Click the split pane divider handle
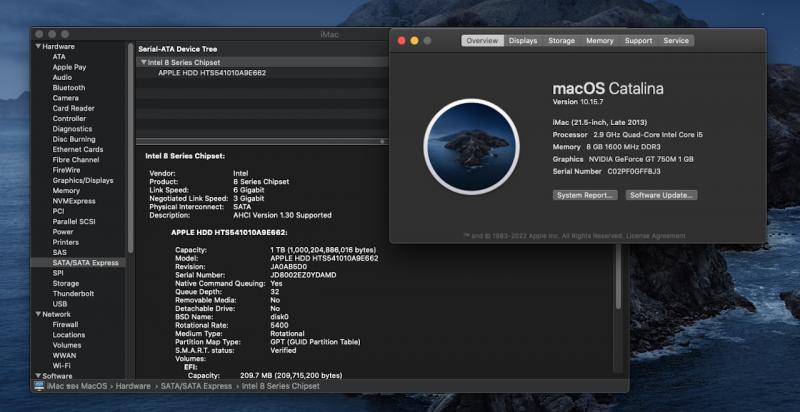The height and width of the screenshot is (412, 800). (382, 141)
